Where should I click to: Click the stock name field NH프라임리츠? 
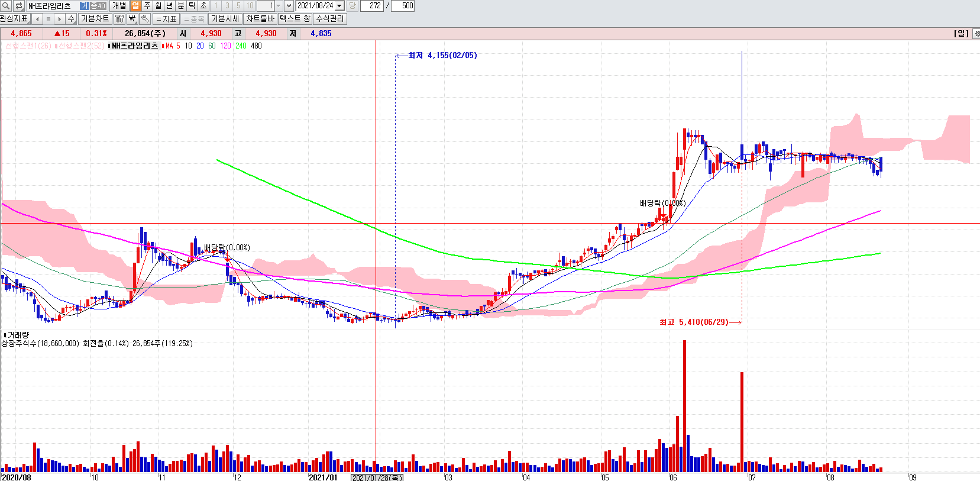click(x=52, y=6)
